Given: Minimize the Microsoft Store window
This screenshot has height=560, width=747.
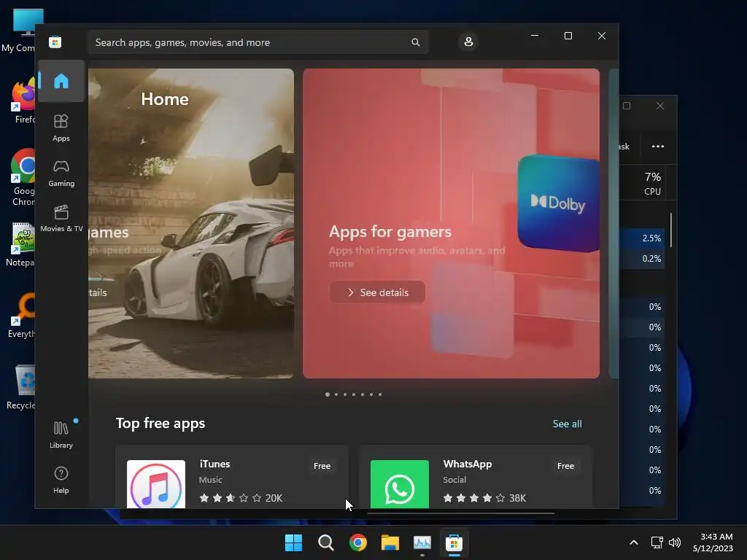Looking at the screenshot, I should 535,36.
